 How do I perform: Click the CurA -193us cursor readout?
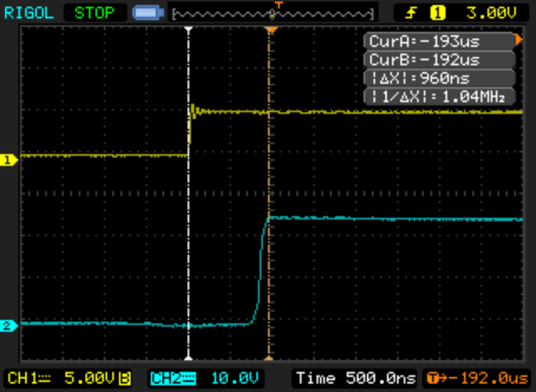440,41
